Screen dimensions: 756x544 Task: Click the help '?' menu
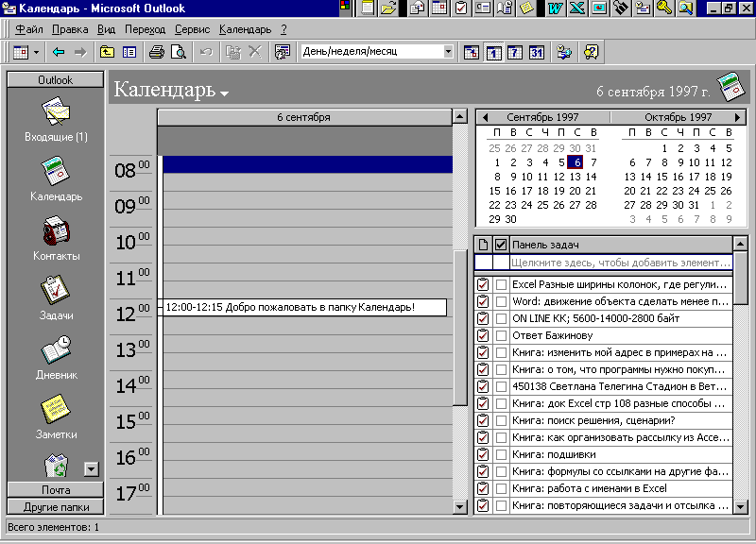[x=284, y=29]
